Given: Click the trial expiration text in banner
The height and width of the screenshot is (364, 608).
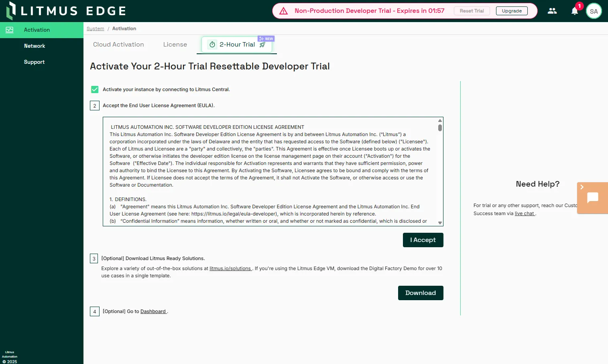Looking at the screenshot, I should (370, 11).
